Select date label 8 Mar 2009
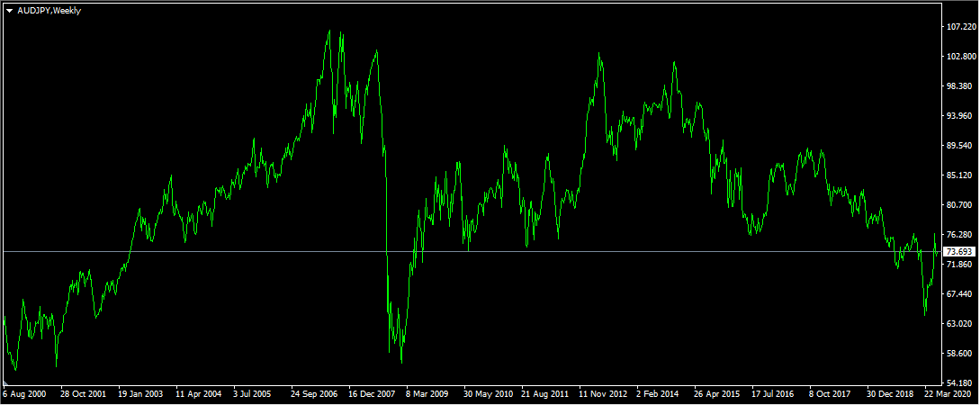Screen dimensions: 980x405 427,395
